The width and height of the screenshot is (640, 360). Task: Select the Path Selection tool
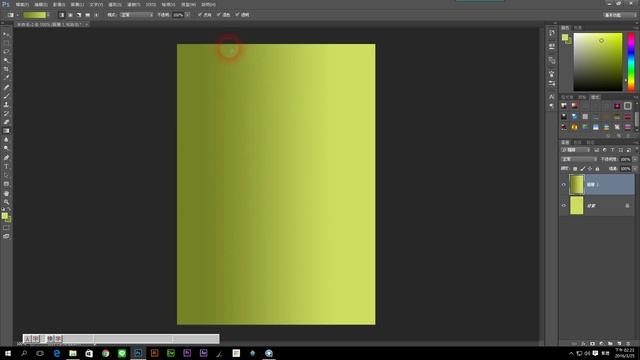coord(6,175)
